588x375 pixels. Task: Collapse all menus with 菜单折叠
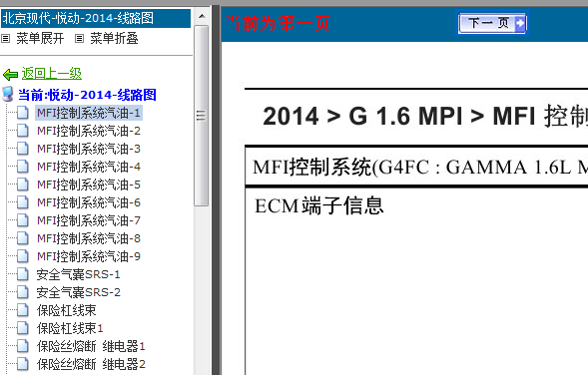click(114, 38)
